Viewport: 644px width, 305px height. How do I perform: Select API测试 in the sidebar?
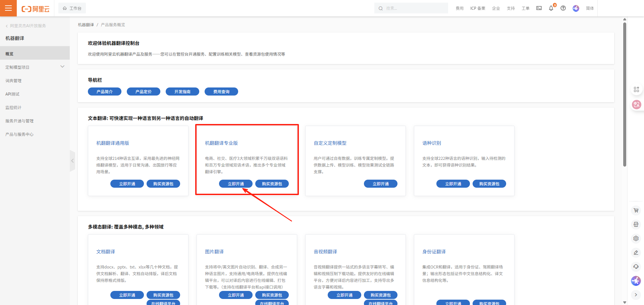click(x=12, y=94)
